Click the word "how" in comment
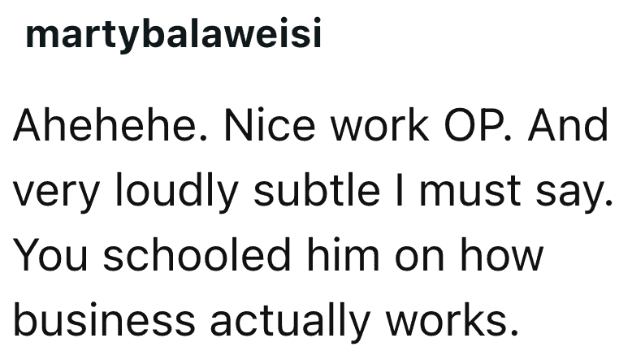The height and width of the screenshot is (364, 632). point(502,255)
